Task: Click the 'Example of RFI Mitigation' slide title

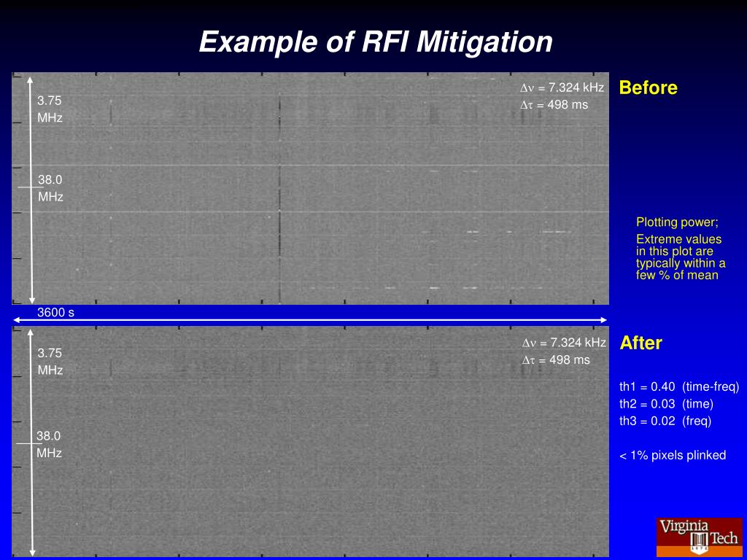Action: [376, 42]
